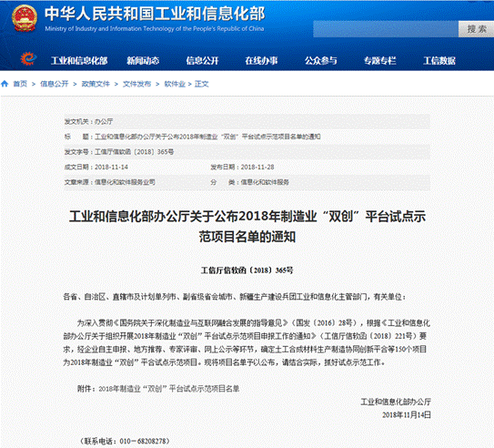Screen dimensions: 494x448
Task: Click the national emblem logo
Action: point(25,18)
